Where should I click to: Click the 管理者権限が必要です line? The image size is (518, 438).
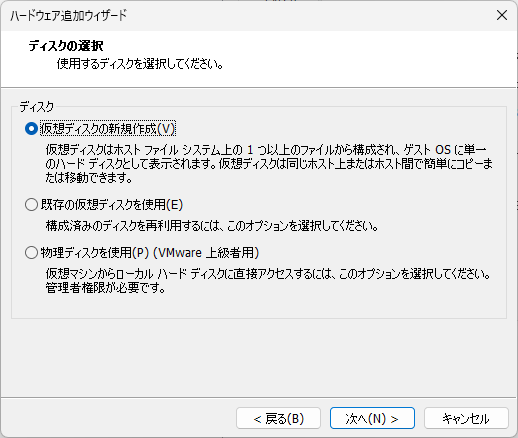point(106,288)
